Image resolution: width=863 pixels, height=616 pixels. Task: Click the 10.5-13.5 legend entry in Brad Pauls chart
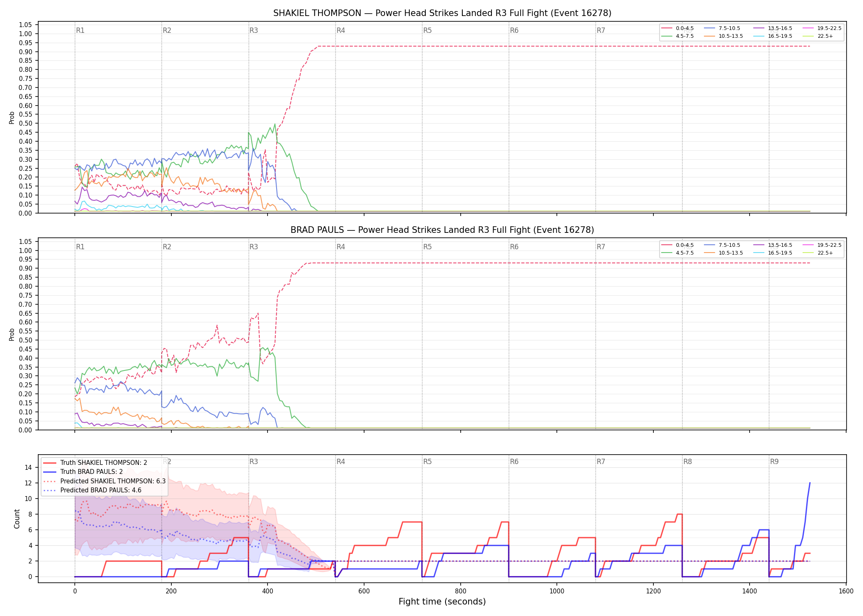pos(723,253)
